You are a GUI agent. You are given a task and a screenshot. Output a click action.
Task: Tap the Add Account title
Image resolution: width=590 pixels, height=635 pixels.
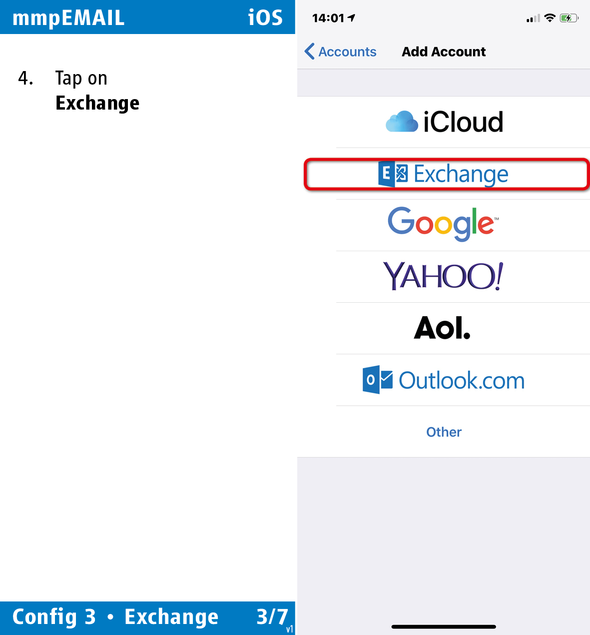(x=444, y=52)
